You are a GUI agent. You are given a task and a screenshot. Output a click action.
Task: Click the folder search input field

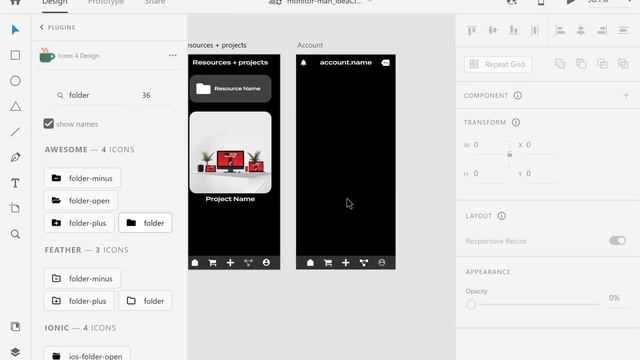92,95
